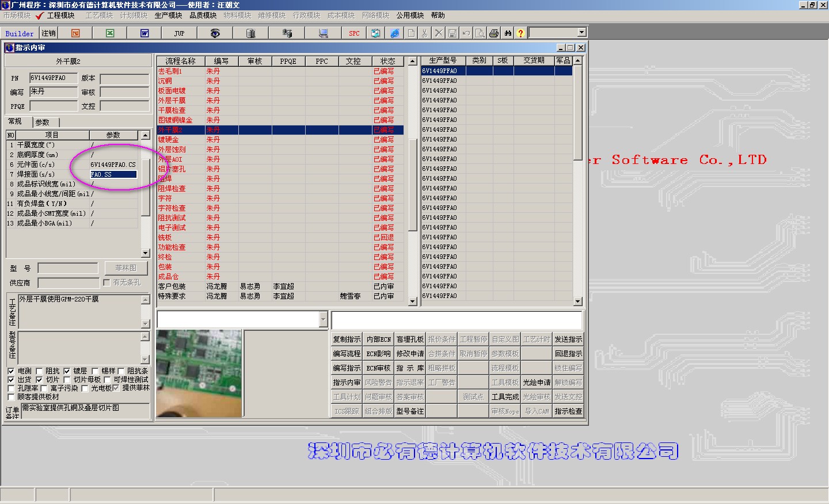
Task: Click the 流程名称 column header
Action: pyautogui.click(x=181, y=61)
